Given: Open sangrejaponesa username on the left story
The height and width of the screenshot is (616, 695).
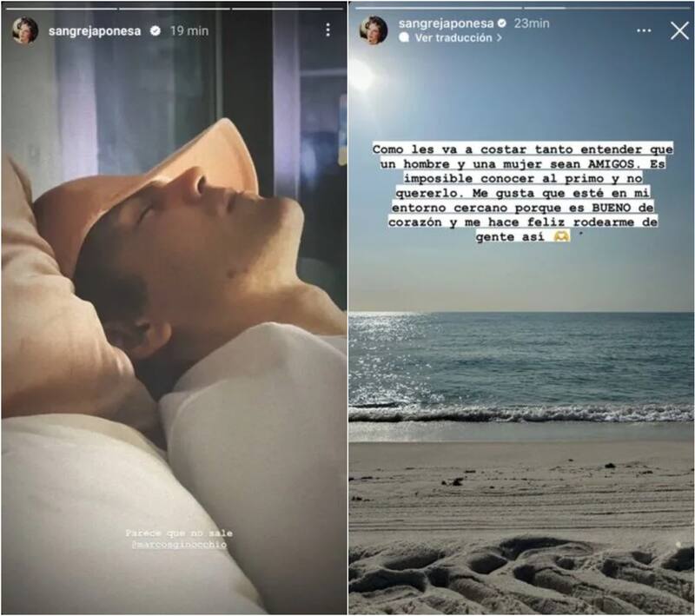Looking at the screenshot, I should coord(95,31).
